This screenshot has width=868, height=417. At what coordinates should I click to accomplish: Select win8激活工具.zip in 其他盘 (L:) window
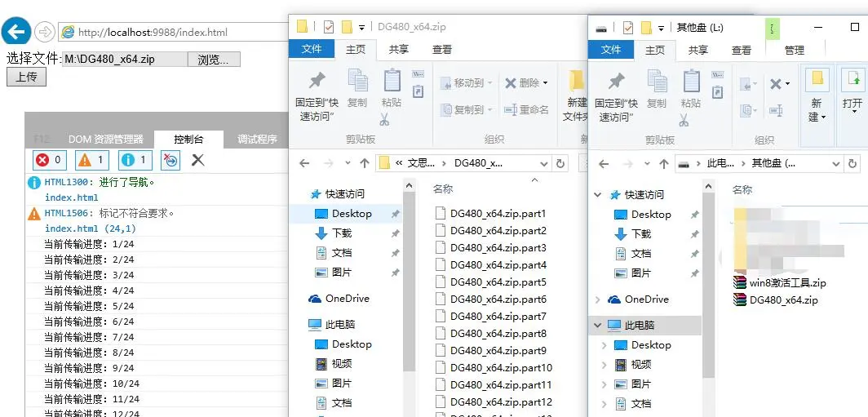[x=779, y=283]
